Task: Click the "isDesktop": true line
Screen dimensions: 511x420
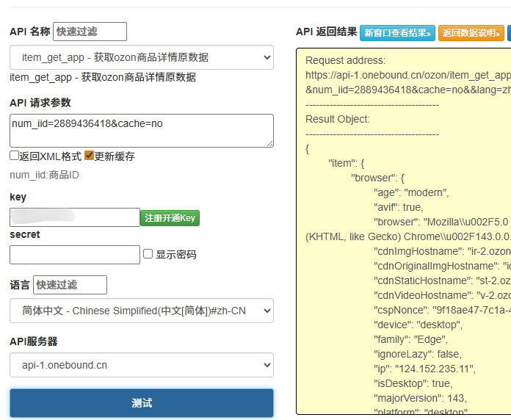Action: click(413, 383)
